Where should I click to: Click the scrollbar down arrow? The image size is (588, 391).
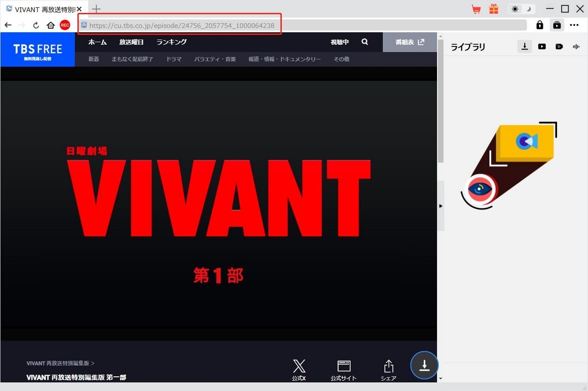click(x=441, y=378)
